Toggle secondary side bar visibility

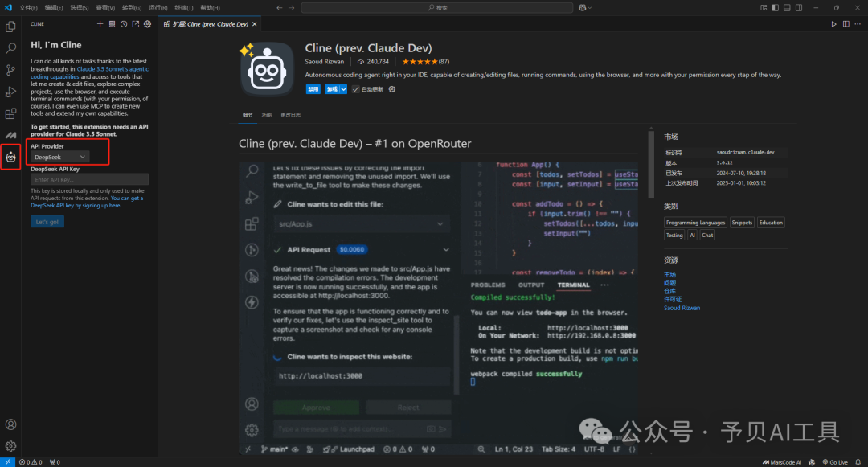799,8
